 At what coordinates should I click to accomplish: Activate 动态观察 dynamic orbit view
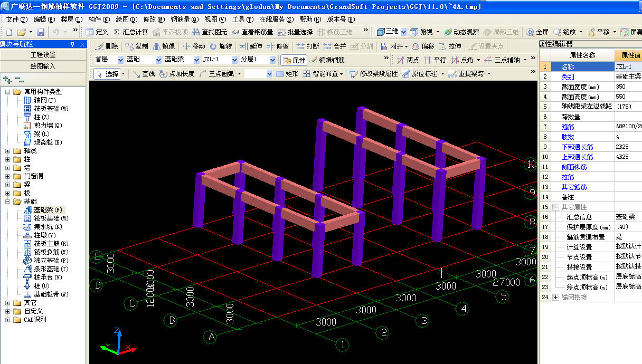coord(461,32)
